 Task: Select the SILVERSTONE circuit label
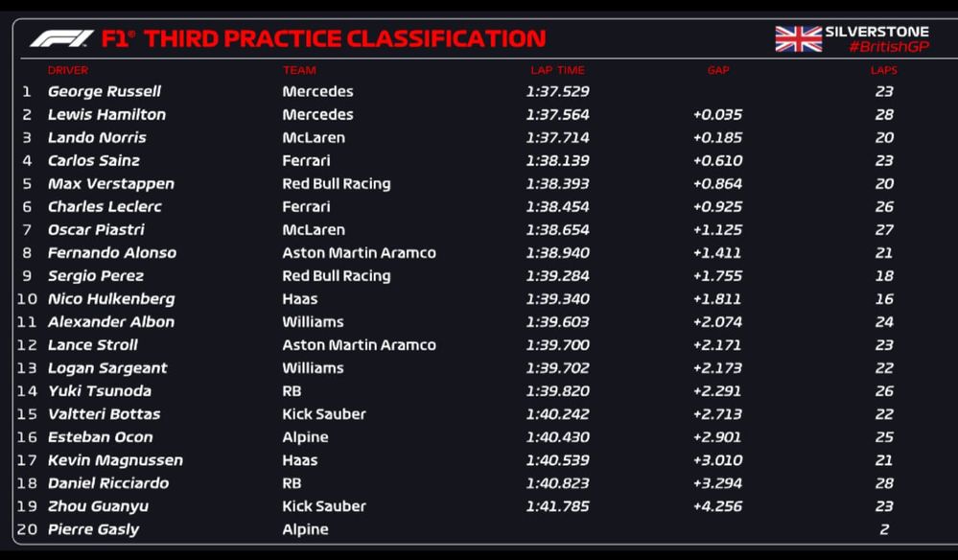pos(876,32)
